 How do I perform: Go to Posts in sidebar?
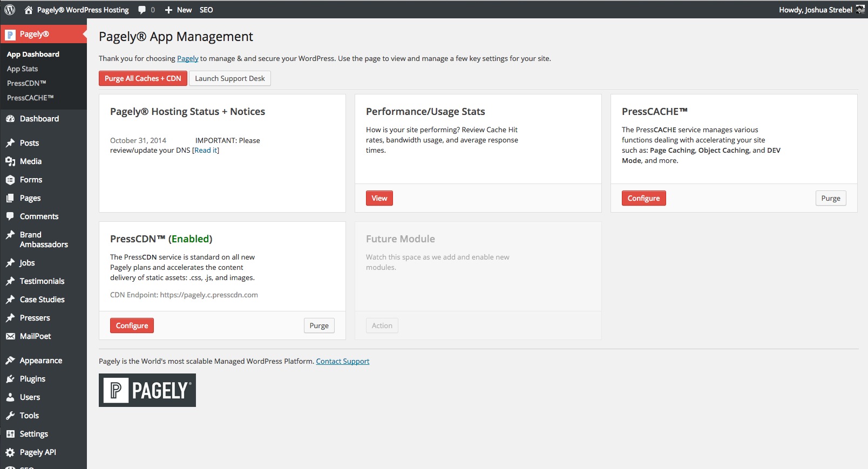pos(29,143)
